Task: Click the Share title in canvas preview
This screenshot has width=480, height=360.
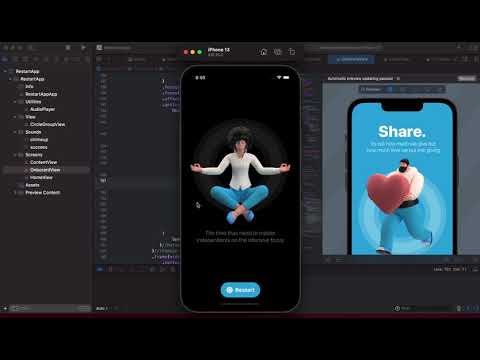Action: (x=402, y=131)
